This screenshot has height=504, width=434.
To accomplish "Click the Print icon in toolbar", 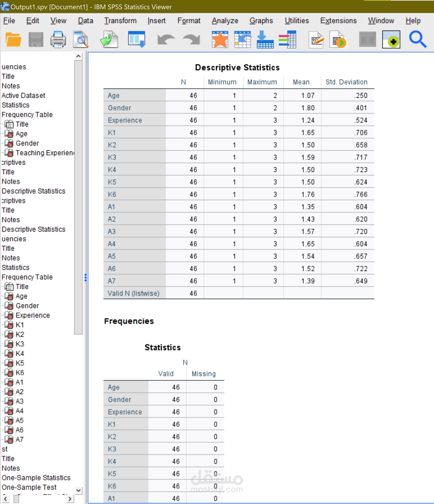I will pos(58,39).
